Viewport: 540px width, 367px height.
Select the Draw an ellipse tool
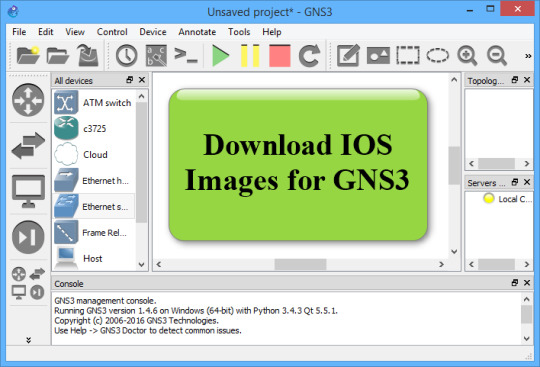tap(437, 55)
